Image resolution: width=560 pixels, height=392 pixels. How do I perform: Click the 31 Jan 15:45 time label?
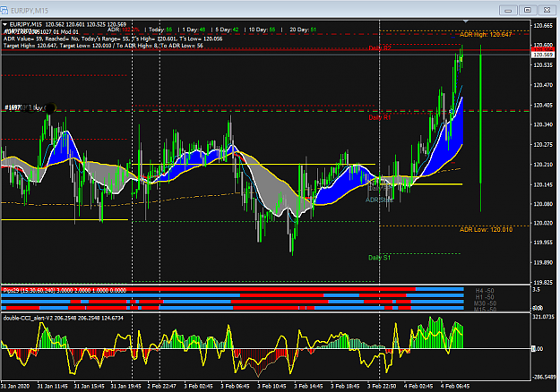click(x=90, y=387)
